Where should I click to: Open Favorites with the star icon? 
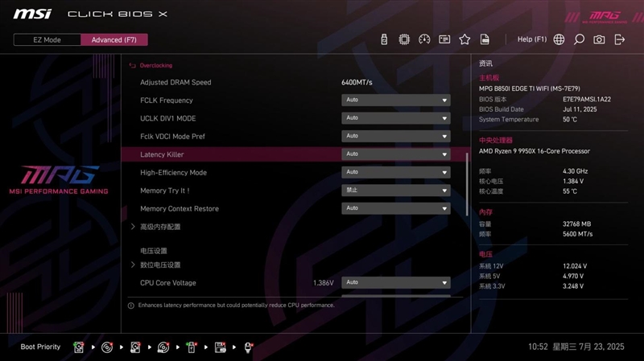pyautogui.click(x=464, y=39)
